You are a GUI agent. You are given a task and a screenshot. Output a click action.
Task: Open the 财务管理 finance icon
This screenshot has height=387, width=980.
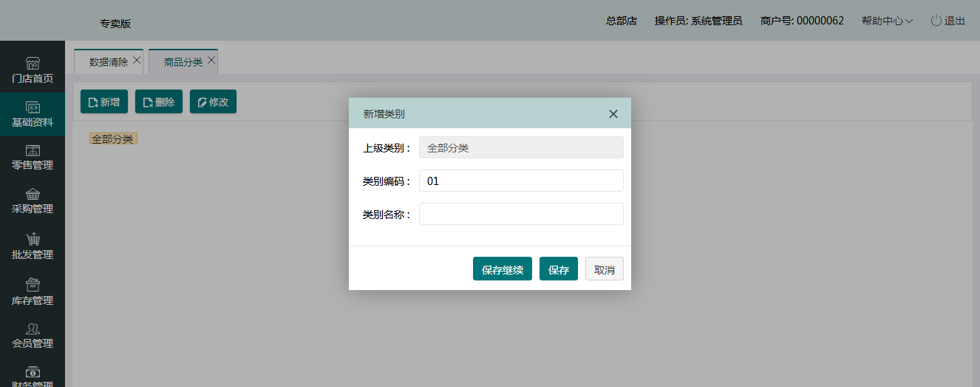tap(33, 372)
